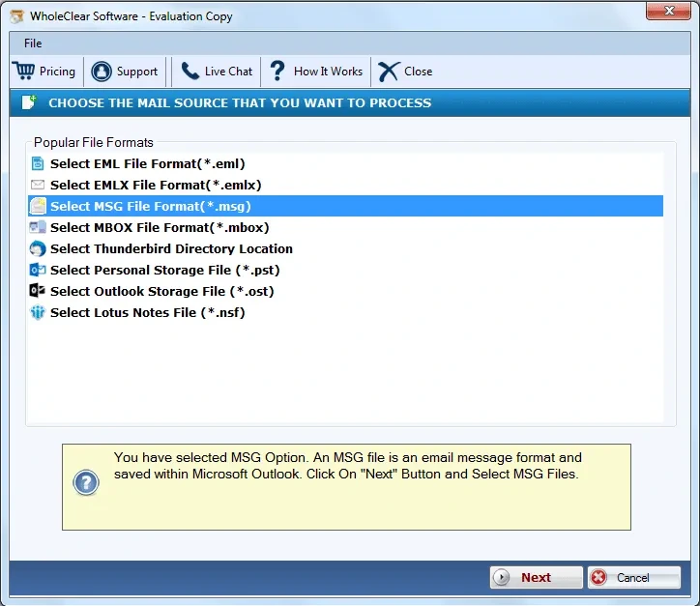
Task: Click the app icon in title bar
Action: (x=17, y=16)
